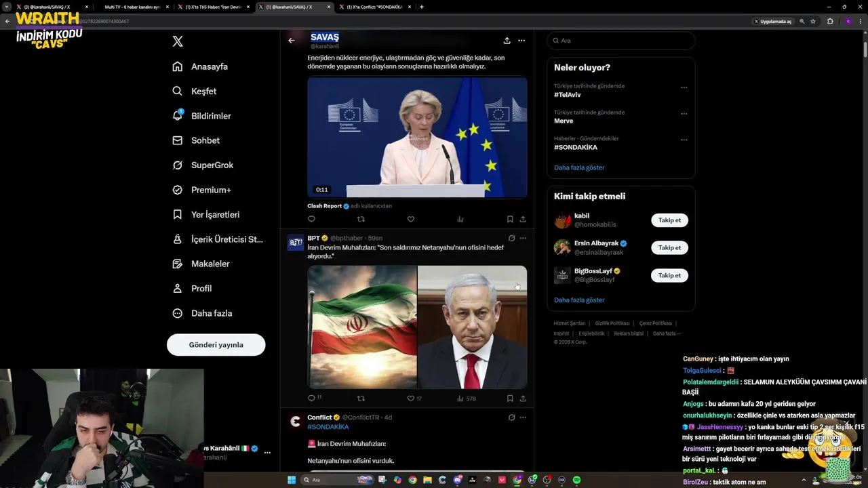Open Spotify from the taskbar

click(576, 480)
